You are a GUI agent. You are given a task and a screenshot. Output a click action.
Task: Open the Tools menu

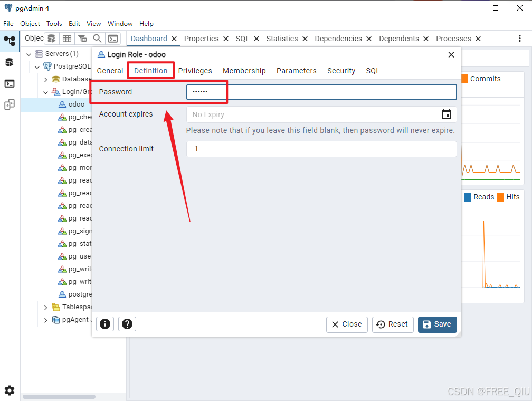pos(54,23)
